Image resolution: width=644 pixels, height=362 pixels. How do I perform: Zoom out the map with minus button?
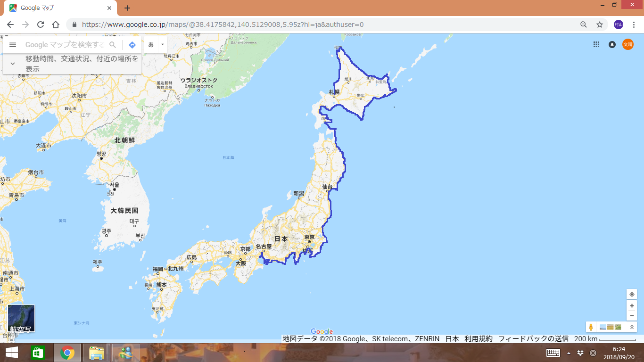pyautogui.click(x=632, y=315)
